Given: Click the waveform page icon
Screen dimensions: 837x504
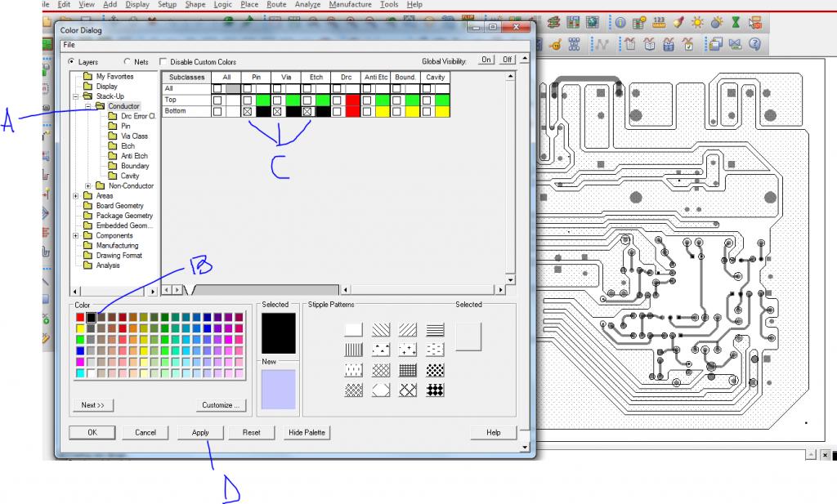Looking at the screenshot, I should click(630, 44).
